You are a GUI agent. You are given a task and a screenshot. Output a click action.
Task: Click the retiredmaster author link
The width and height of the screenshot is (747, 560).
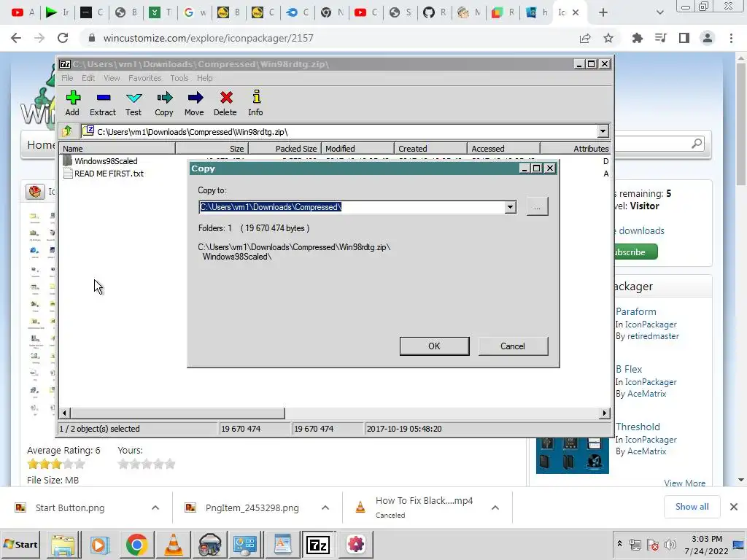point(653,336)
